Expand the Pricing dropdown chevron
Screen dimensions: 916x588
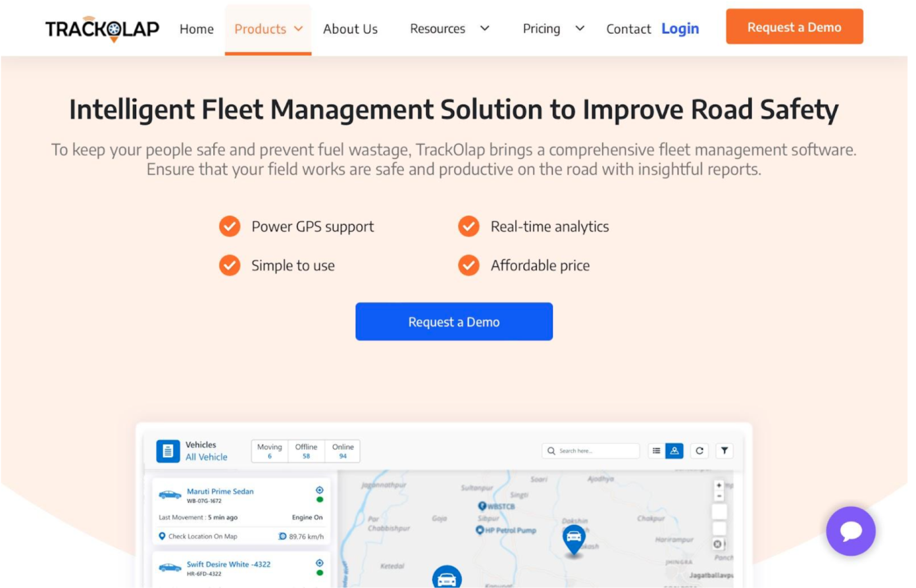pos(580,28)
